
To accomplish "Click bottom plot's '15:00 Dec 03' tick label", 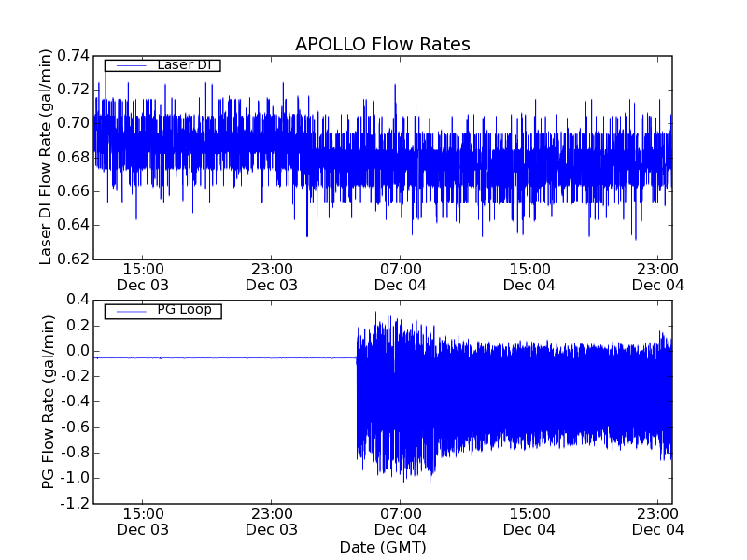I will click(143, 522).
